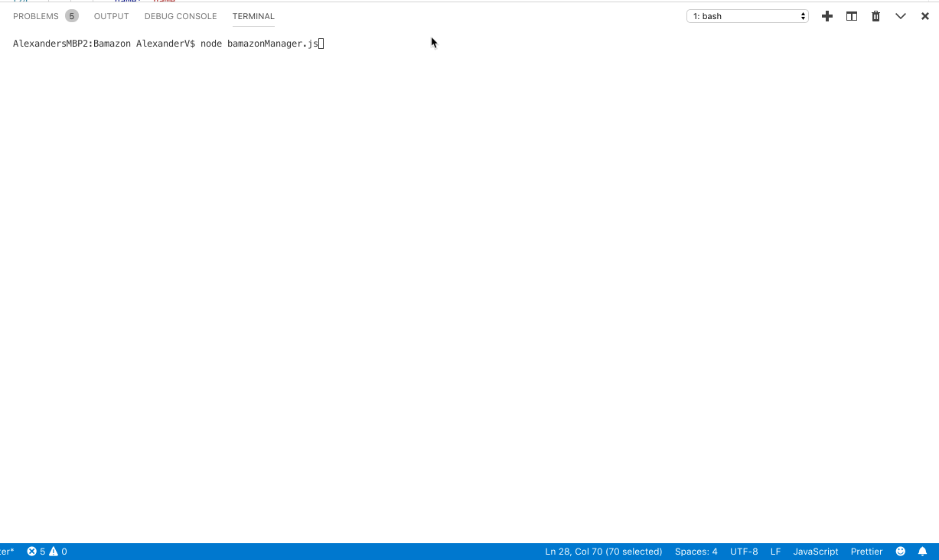This screenshot has height=560, width=939.
Task: Change file encoding via 'UTF-8'
Action: point(744,552)
